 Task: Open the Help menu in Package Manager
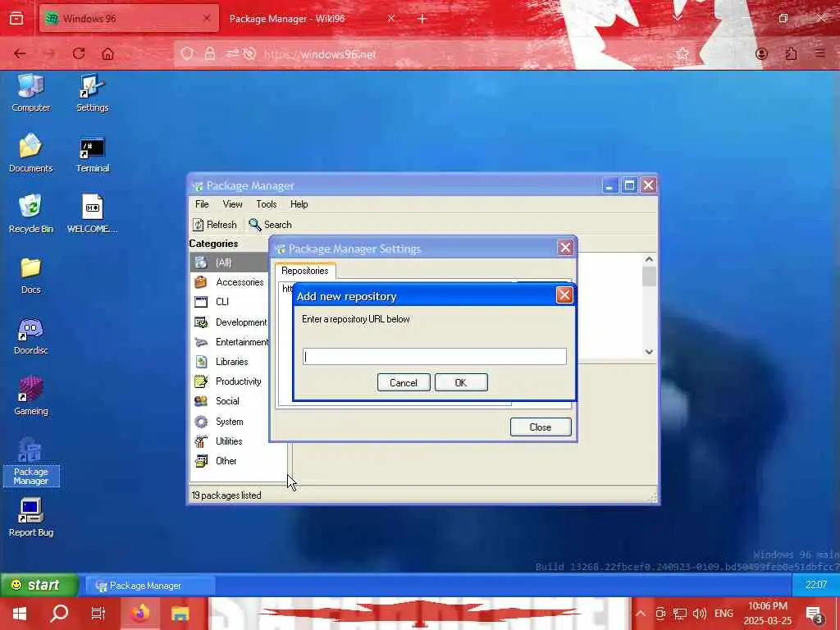299,204
